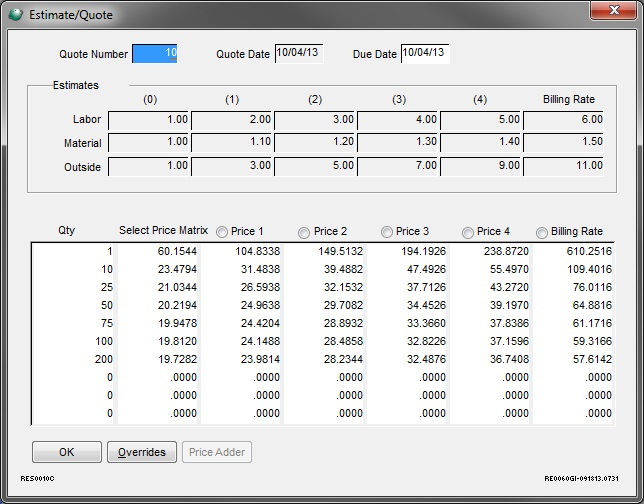Screen dimensions: 644x504
Task: Click the billing rate cell 610.2516
Action: 573,251
